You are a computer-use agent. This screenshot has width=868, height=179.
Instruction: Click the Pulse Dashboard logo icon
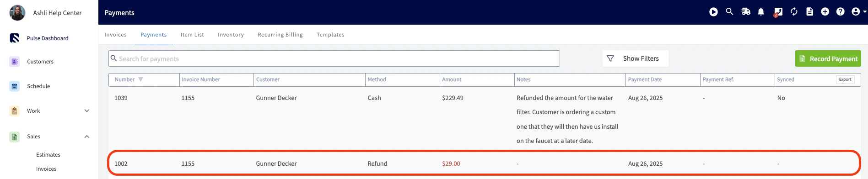pyautogui.click(x=15, y=38)
